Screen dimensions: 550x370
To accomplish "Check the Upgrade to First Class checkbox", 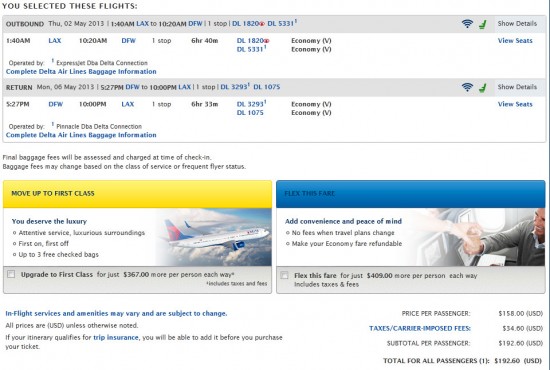I will coord(11,274).
